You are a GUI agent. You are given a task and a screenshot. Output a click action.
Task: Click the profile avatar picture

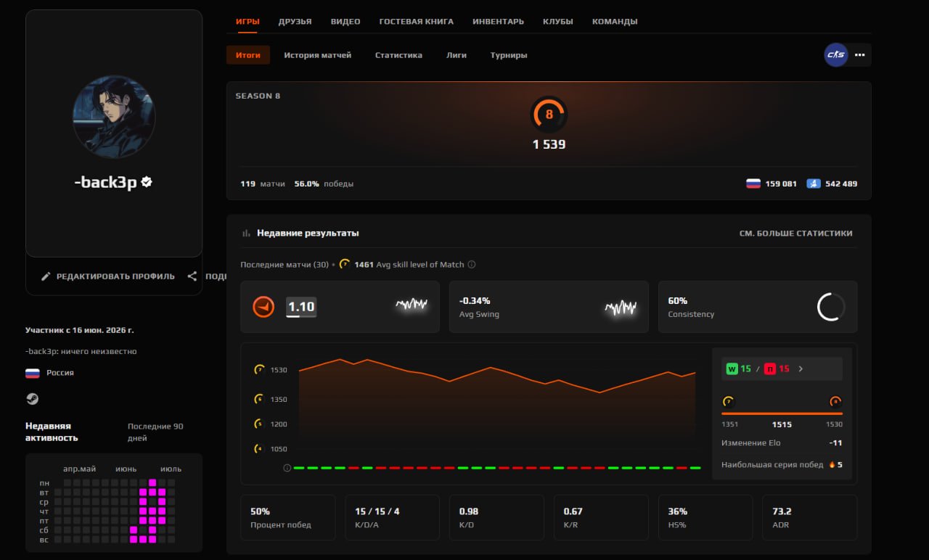point(114,117)
